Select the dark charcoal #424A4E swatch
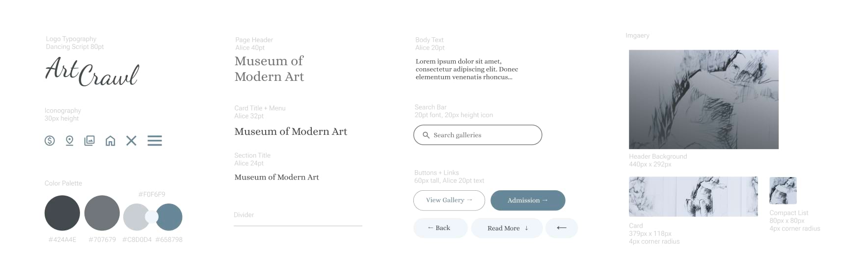Screen dimensions: 868x280 pyautogui.click(x=62, y=213)
